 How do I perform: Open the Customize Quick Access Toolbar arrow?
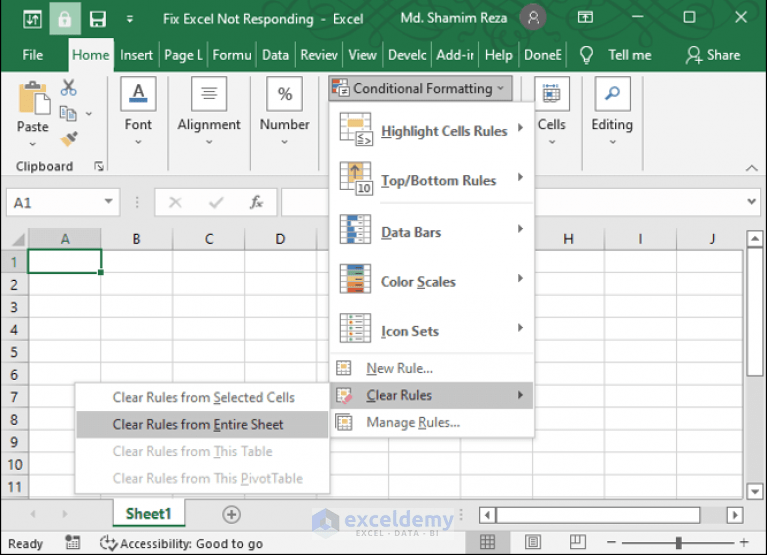coord(130,19)
